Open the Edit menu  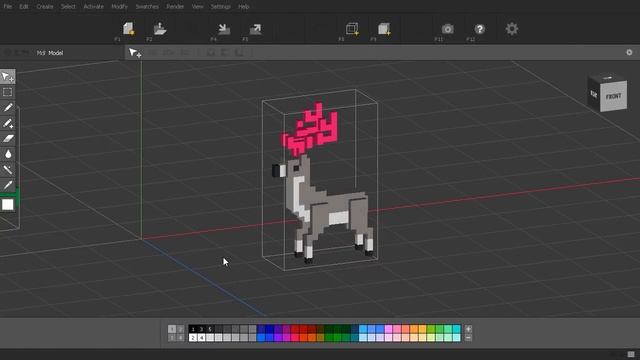tap(24, 7)
